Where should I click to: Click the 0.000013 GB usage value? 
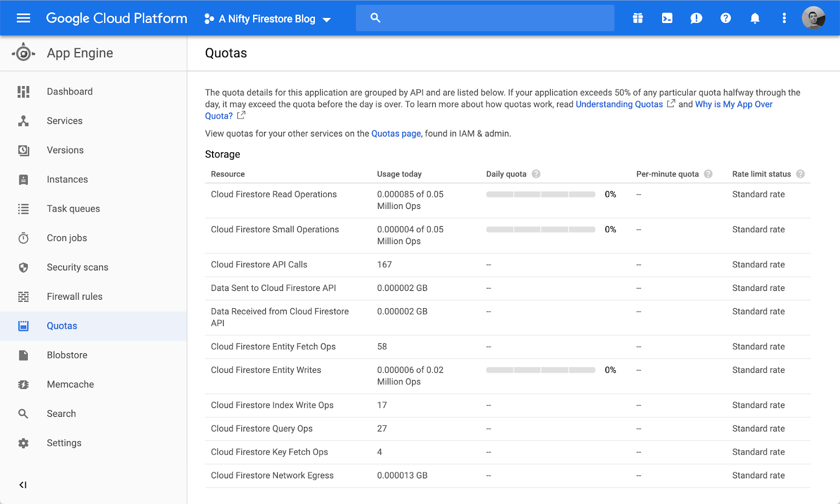pyautogui.click(x=402, y=475)
